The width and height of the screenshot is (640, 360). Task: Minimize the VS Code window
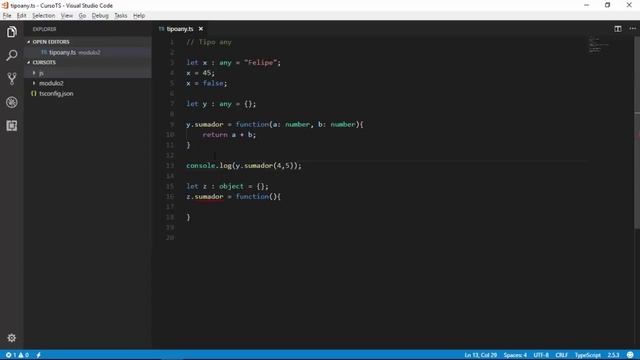[586, 5]
